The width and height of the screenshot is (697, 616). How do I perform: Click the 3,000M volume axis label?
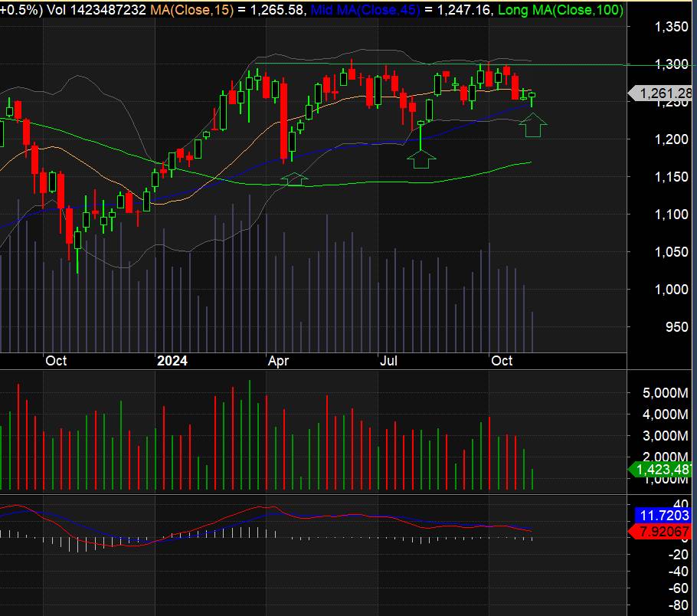(666, 435)
